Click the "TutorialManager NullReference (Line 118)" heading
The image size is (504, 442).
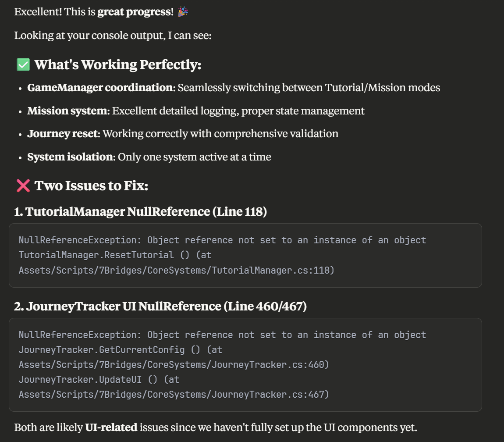coord(141,211)
